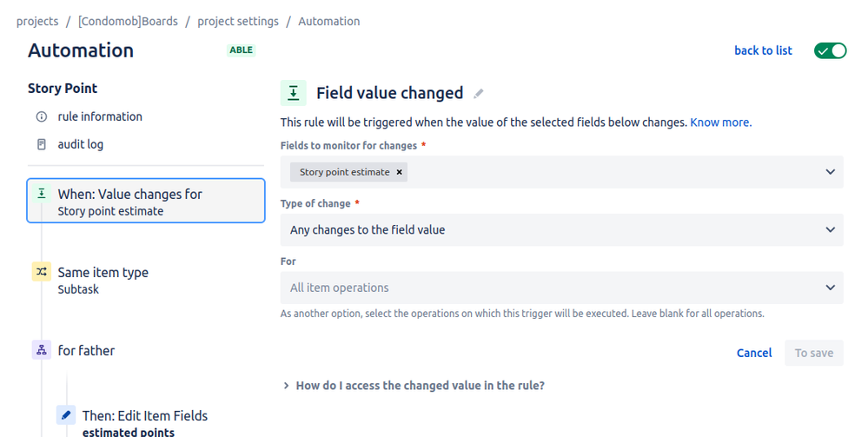Click the large green Field value changed icon
868x437 pixels.
294,92
